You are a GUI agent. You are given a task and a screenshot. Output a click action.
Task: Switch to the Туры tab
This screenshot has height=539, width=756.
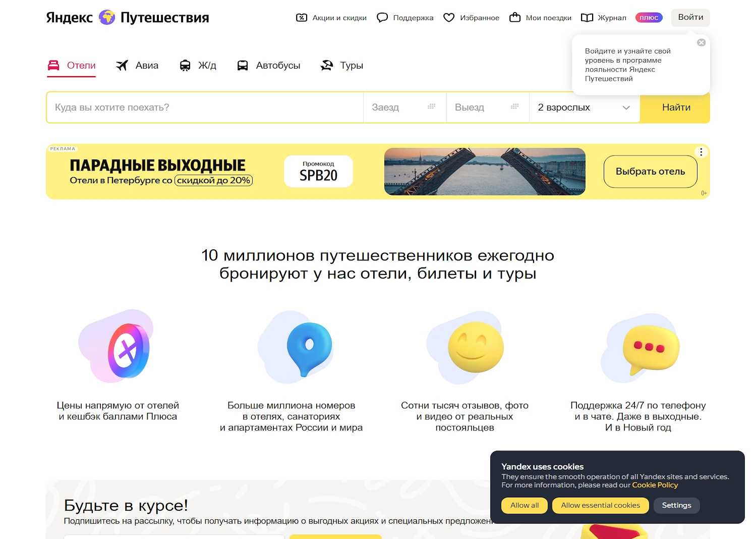point(342,66)
